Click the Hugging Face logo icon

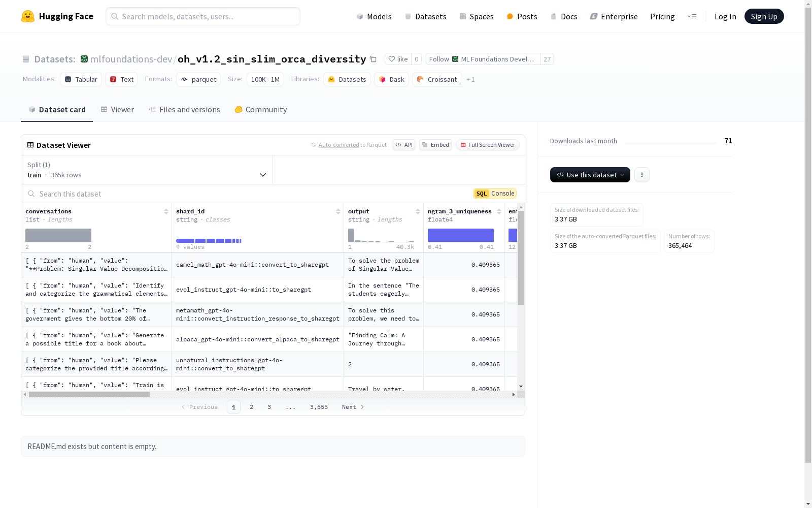[x=28, y=16]
